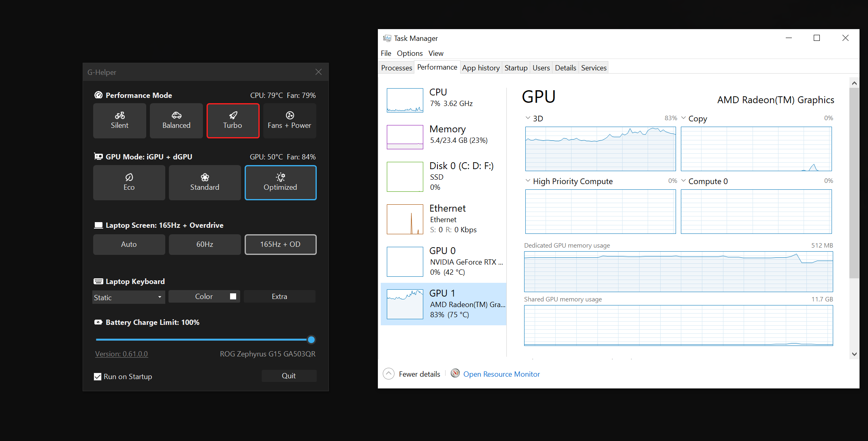Switch to the Processes tab
The width and height of the screenshot is (868, 441).
(396, 68)
